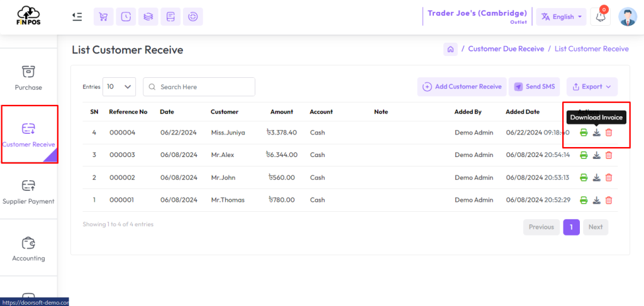Image resolution: width=644 pixels, height=306 pixels.
Task: Open the stacked layers shortcut icon
Action: [x=148, y=17]
